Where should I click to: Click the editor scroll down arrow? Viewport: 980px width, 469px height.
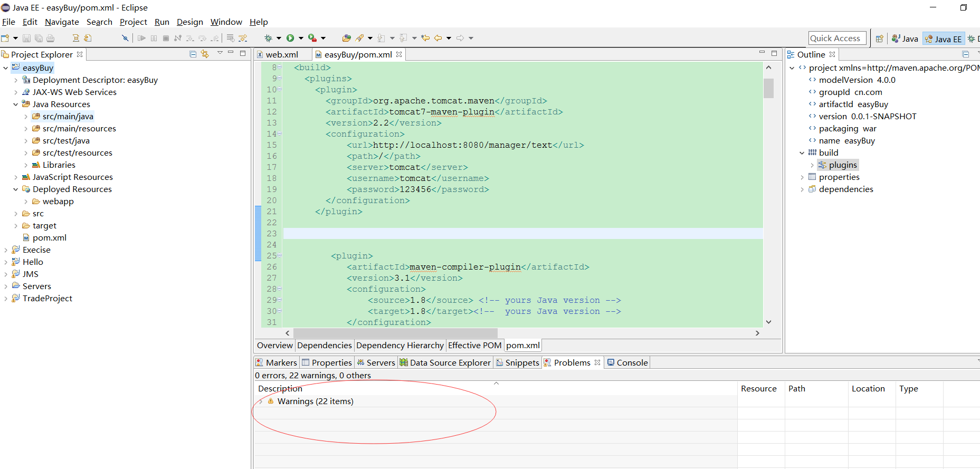pos(768,322)
